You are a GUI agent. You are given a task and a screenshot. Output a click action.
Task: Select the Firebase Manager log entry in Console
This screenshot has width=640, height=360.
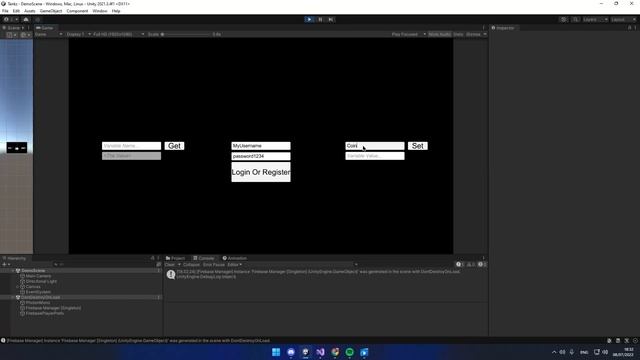[x=326, y=274]
